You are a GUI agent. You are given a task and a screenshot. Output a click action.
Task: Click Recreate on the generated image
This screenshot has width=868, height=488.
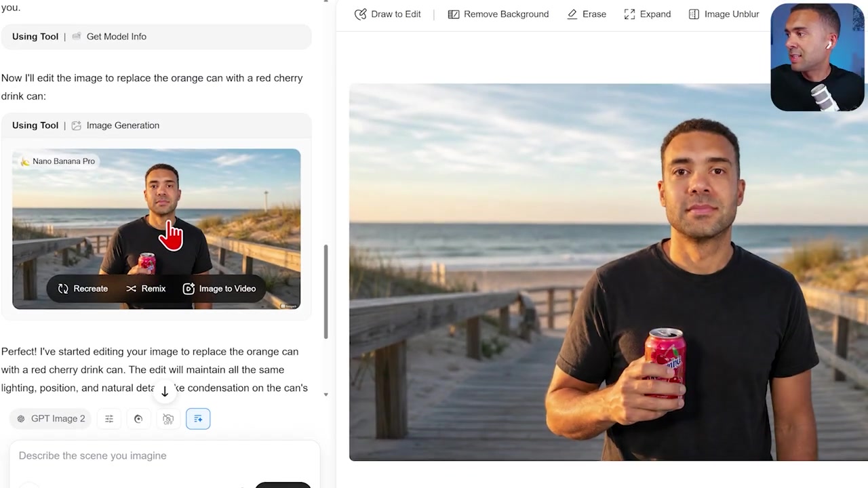pos(83,289)
